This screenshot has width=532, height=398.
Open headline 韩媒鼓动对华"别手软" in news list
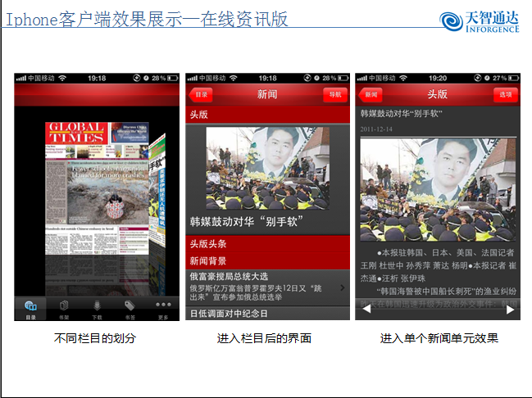[246, 222]
